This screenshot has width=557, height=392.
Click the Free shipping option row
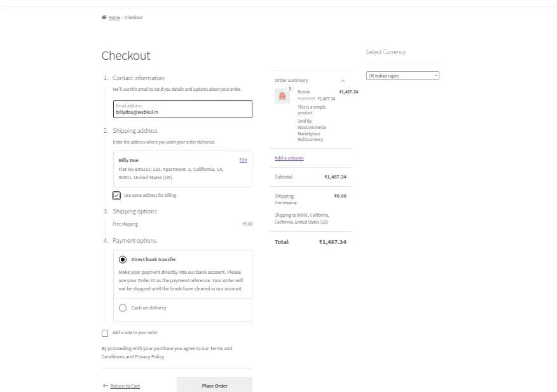tap(182, 224)
